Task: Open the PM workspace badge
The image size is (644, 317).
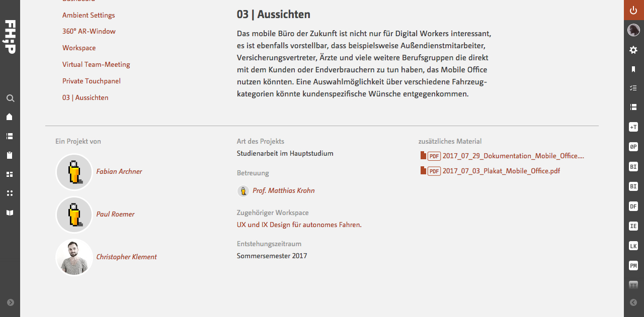Action: (633, 265)
